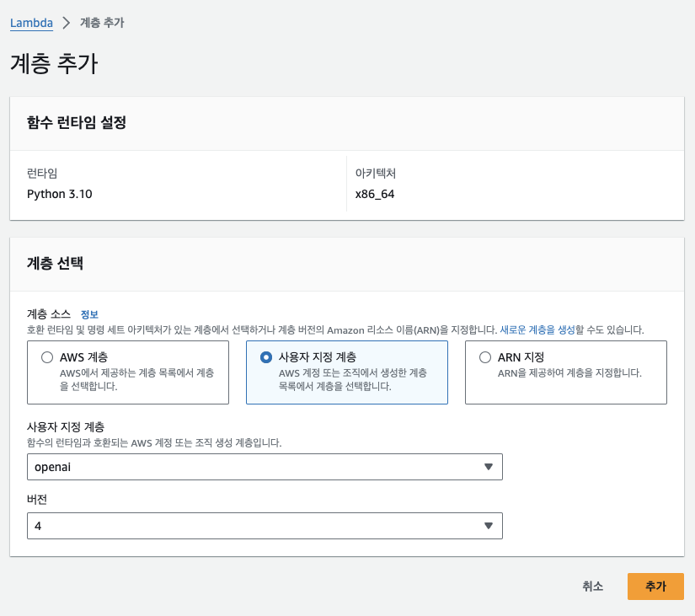The height and width of the screenshot is (616, 695).
Task: Click the 계층 선택 heading
Action: click(55, 264)
